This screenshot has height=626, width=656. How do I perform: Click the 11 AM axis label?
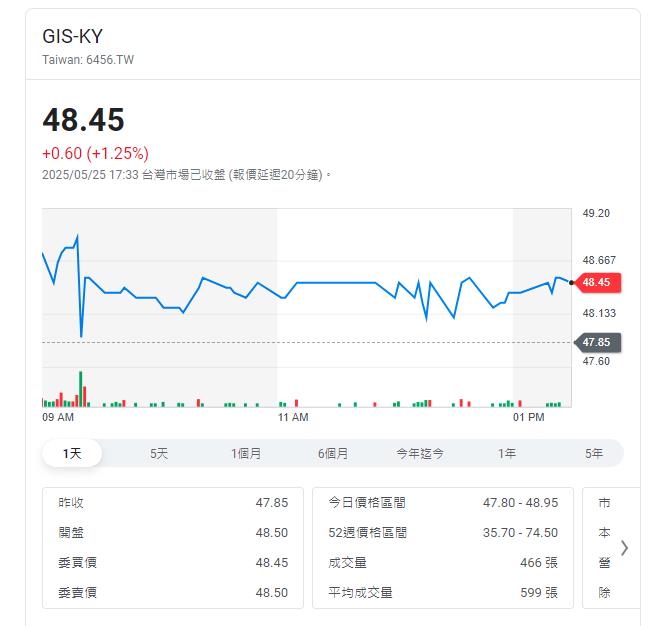coord(293,417)
